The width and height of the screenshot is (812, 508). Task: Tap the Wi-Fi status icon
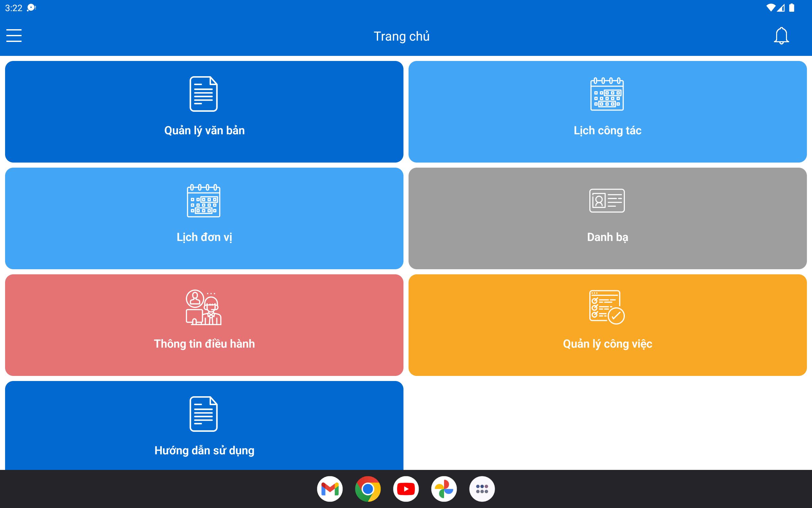point(771,8)
